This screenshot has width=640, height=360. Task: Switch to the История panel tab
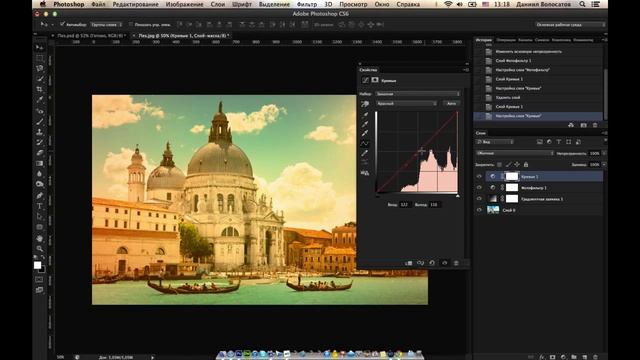pos(484,40)
